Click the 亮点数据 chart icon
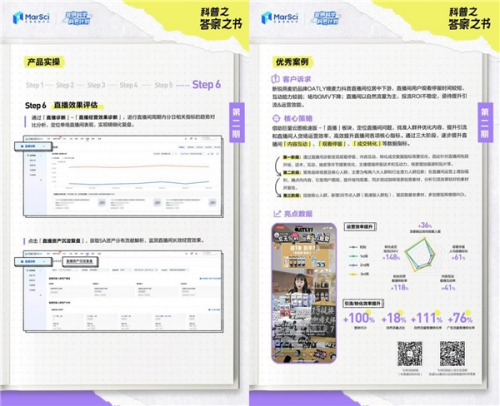500x406 pixels. (277, 214)
